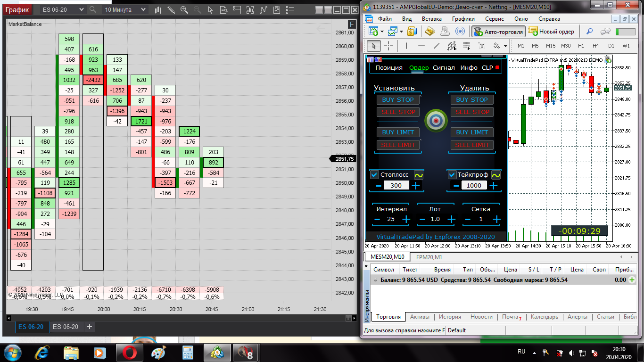Screen dimensions: 644x362
Task: Open the chat bubbles icon in MetaTrader
Action: click(606, 32)
